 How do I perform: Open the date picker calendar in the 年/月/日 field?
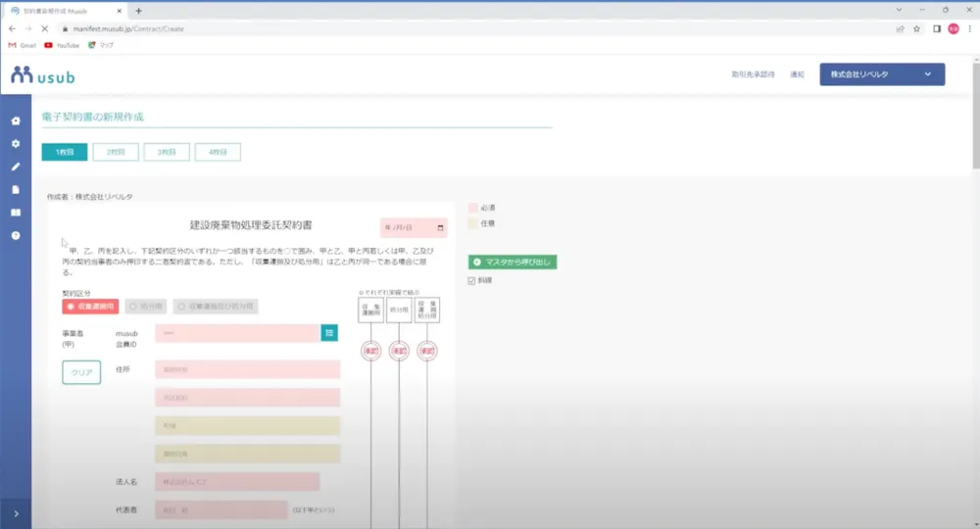point(441,227)
